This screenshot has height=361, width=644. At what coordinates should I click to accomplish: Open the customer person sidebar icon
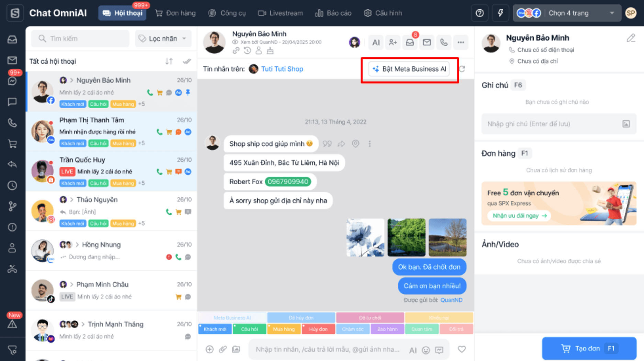(12, 248)
